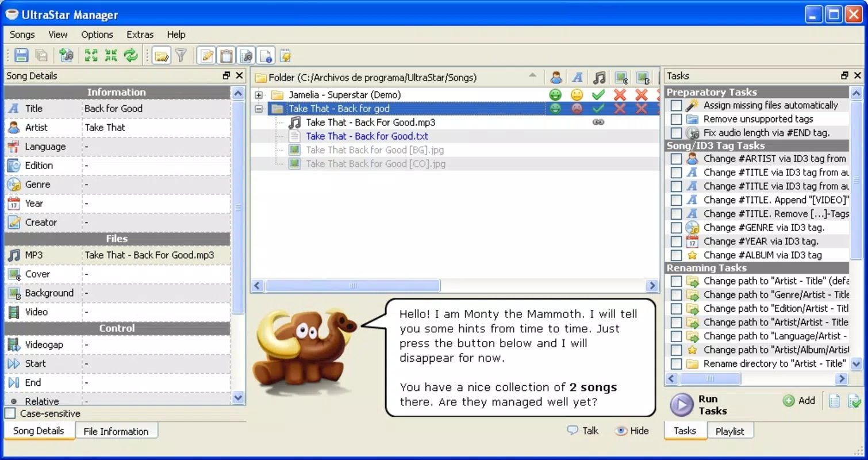Switch to the File Information tab

click(116, 431)
